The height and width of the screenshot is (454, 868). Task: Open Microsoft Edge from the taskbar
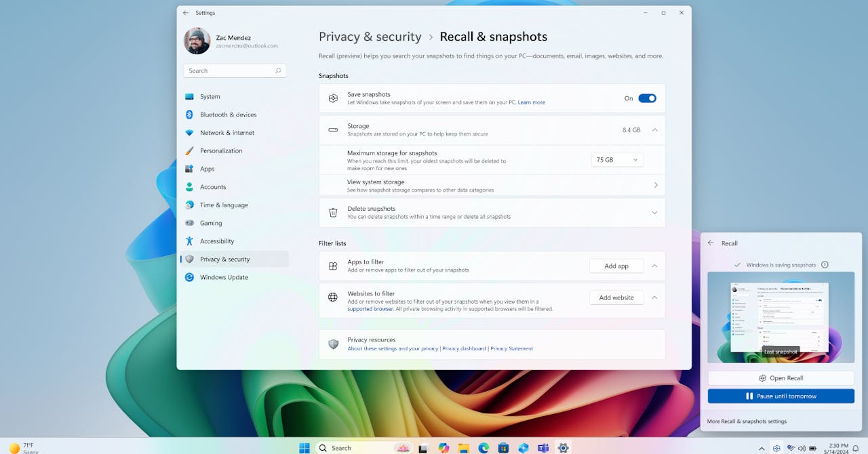coord(484,448)
